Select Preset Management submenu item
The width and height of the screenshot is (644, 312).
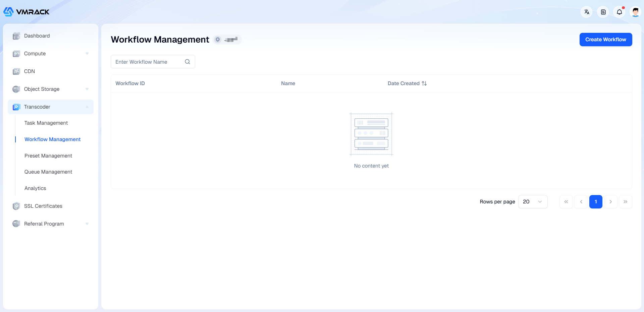(x=48, y=156)
